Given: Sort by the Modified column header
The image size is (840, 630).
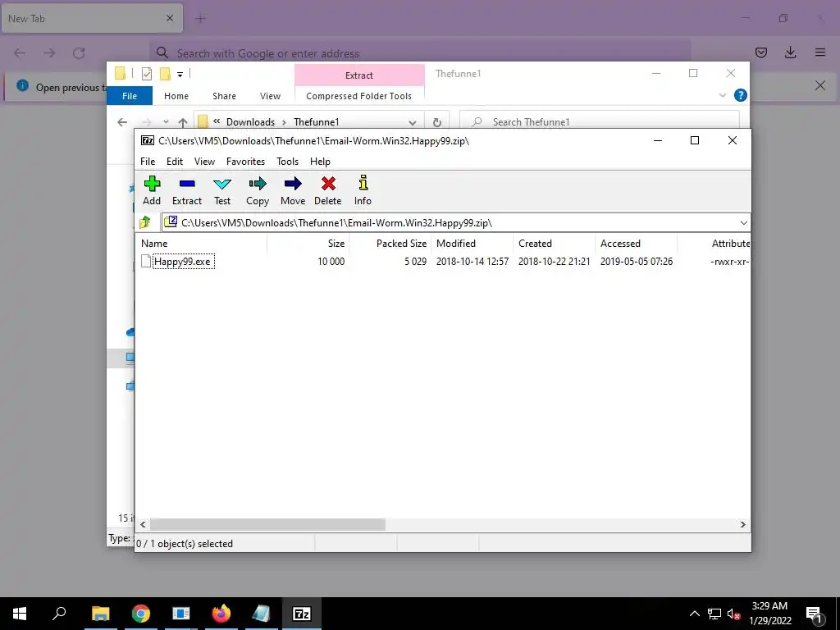Looking at the screenshot, I should [472, 243].
